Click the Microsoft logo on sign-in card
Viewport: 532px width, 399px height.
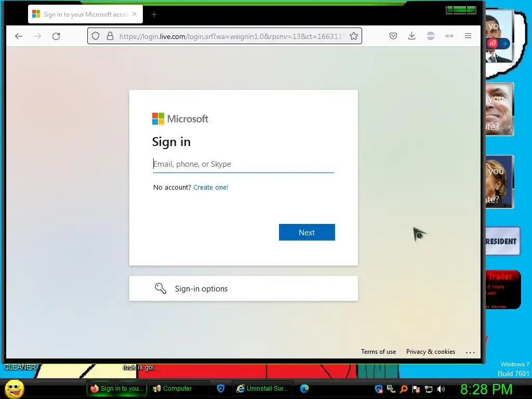[180, 119]
